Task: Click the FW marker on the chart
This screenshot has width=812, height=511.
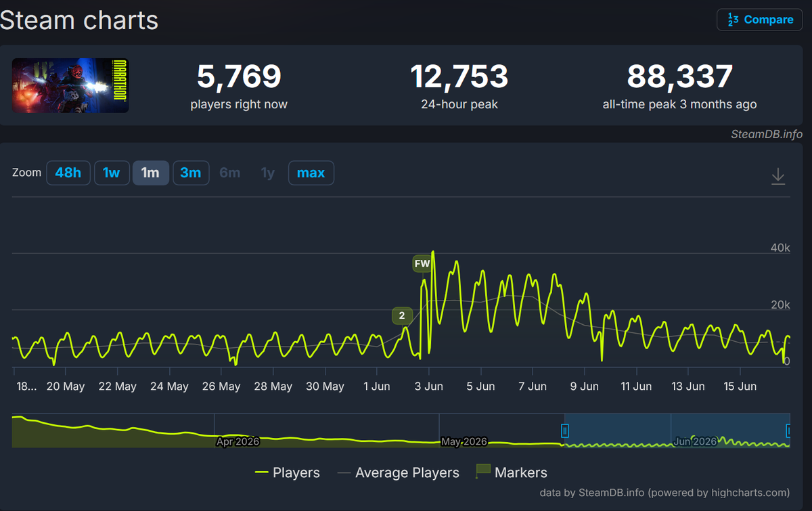Action: 422,263
